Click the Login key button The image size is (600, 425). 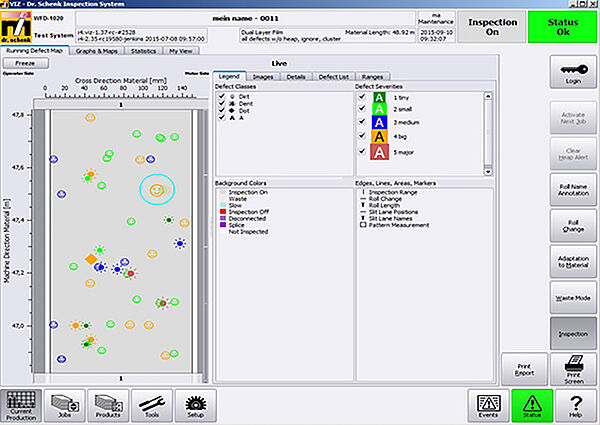point(573,72)
